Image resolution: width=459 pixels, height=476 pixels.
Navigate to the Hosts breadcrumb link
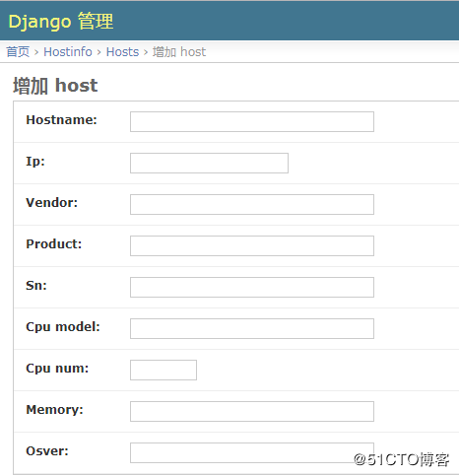point(123,52)
